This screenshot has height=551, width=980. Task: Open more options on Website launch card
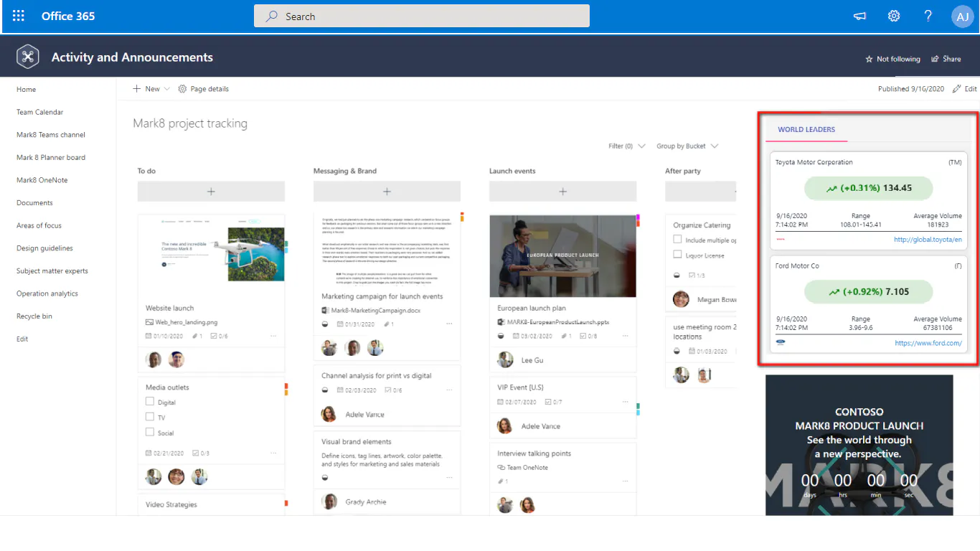click(x=273, y=336)
